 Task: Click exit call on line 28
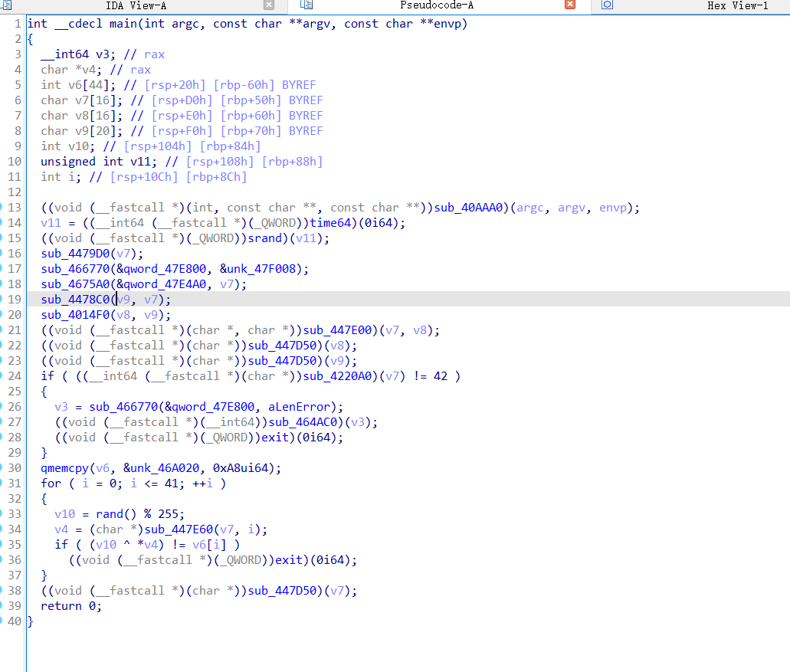tap(275, 438)
